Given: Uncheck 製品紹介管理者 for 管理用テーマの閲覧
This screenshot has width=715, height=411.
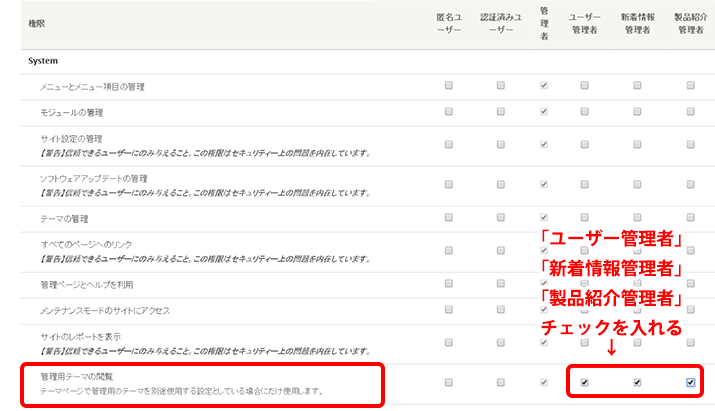Looking at the screenshot, I should point(690,382).
